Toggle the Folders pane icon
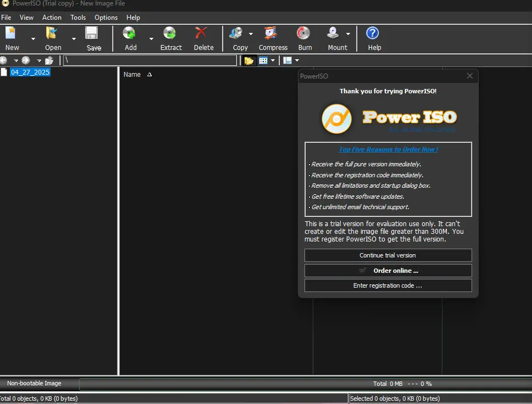The image size is (532, 404). tap(249, 61)
